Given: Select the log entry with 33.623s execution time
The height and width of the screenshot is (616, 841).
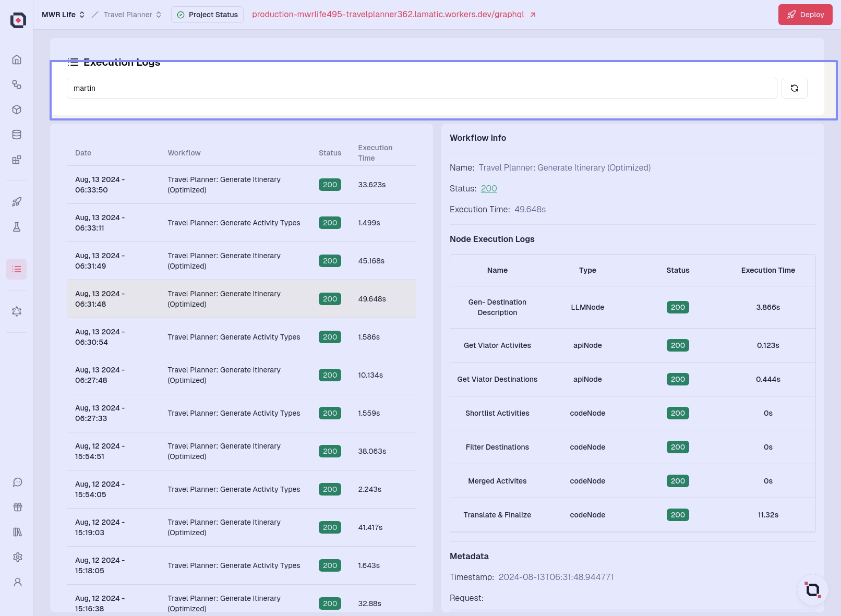Looking at the screenshot, I should point(241,185).
